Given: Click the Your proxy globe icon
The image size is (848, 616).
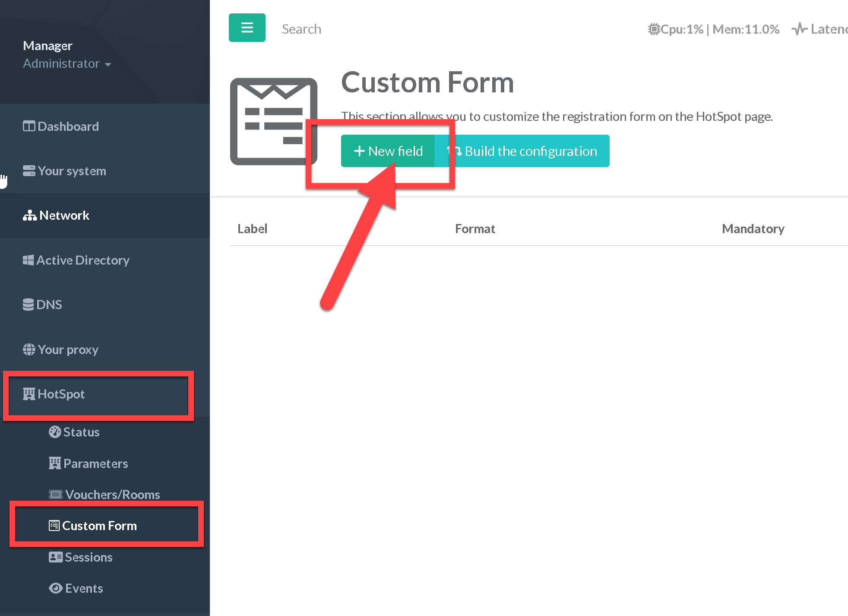Looking at the screenshot, I should click(x=29, y=349).
